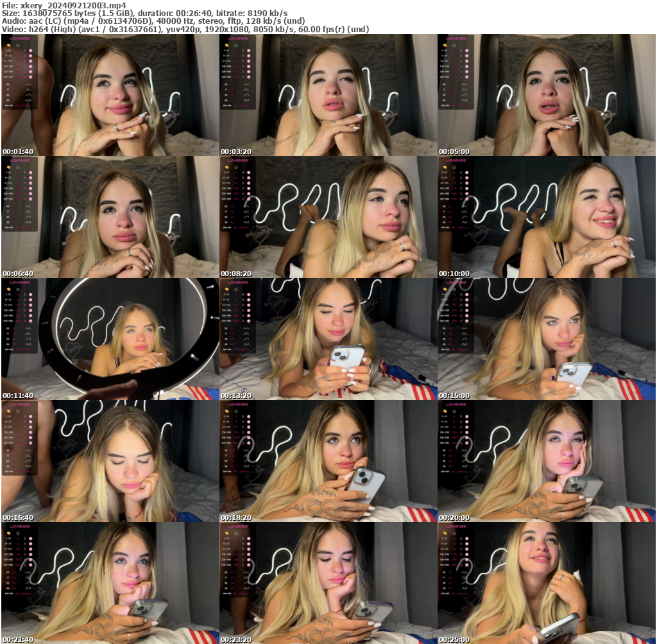Select the clock icon atop the tip menu
Viewport: 657px width, 644px height.
tap(18, 45)
